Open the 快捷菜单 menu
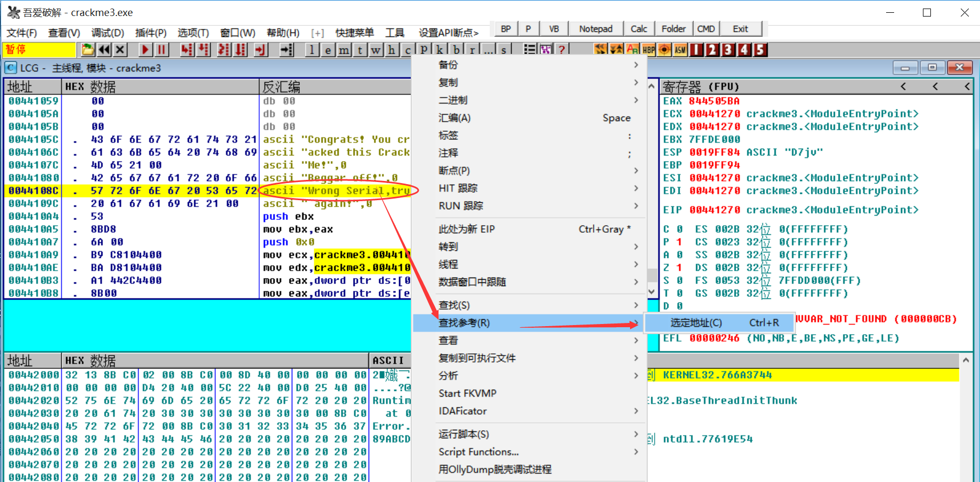This screenshot has width=980, height=482. [355, 33]
